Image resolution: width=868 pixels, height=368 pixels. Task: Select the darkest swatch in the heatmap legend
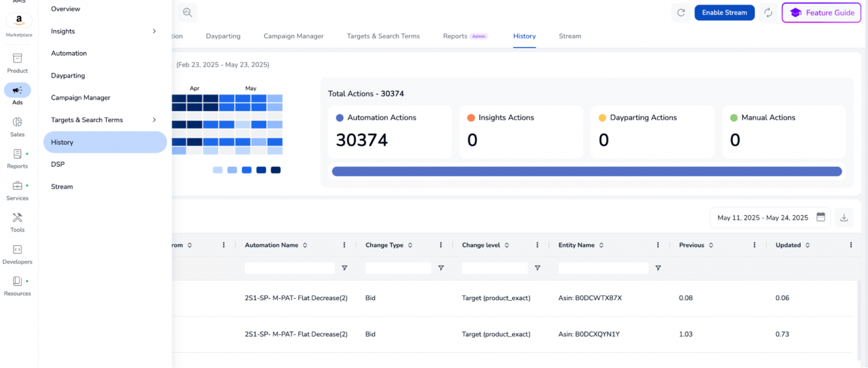click(275, 170)
